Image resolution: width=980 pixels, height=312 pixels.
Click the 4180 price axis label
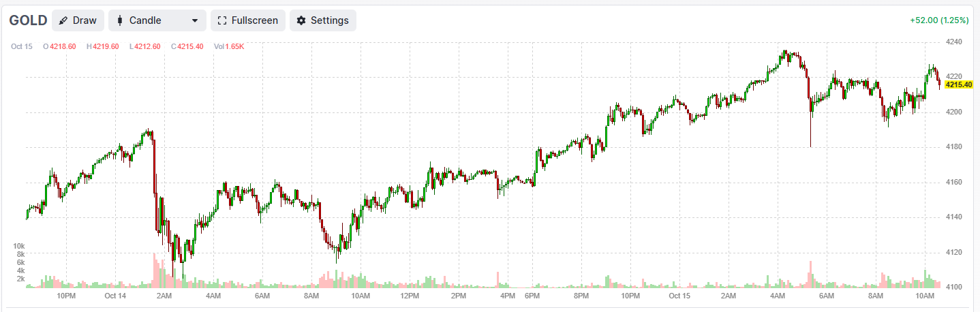click(953, 147)
